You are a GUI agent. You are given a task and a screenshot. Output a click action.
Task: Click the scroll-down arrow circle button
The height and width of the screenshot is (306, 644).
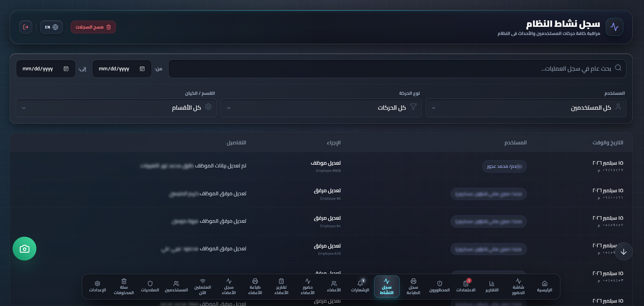point(624,252)
